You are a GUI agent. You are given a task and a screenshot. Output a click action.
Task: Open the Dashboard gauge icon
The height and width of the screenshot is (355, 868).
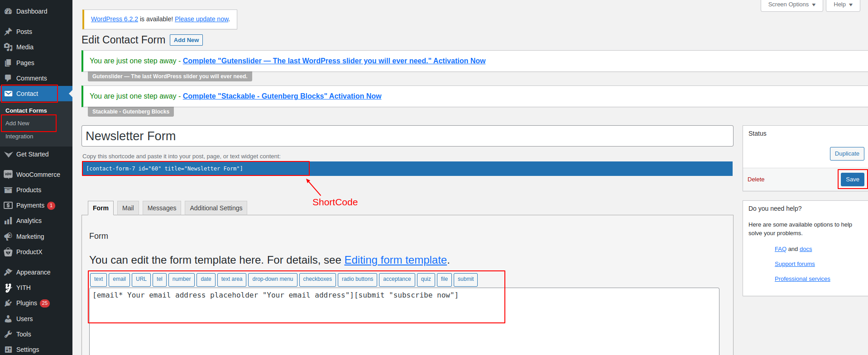point(8,11)
